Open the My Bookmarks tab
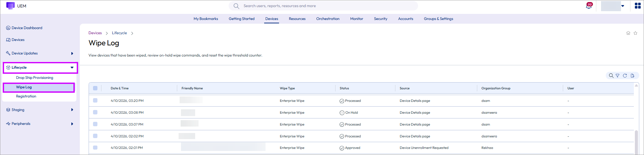 206,19
